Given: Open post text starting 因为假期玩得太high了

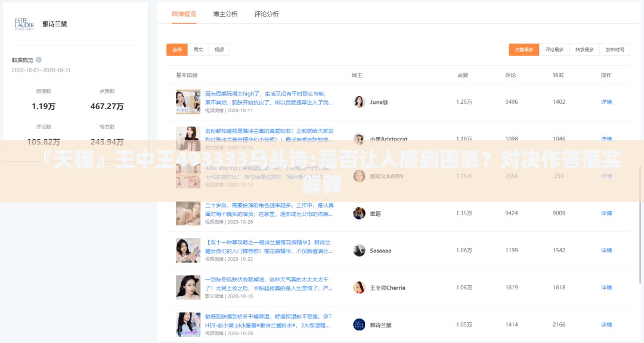Looking at the screenshot, I should click(269, 98).
